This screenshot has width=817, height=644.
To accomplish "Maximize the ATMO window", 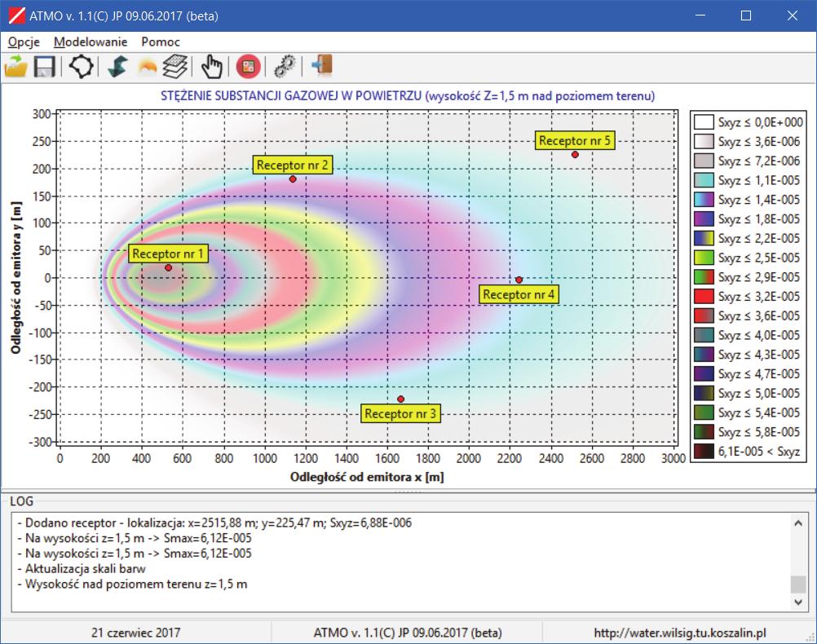I will point(746,15).
